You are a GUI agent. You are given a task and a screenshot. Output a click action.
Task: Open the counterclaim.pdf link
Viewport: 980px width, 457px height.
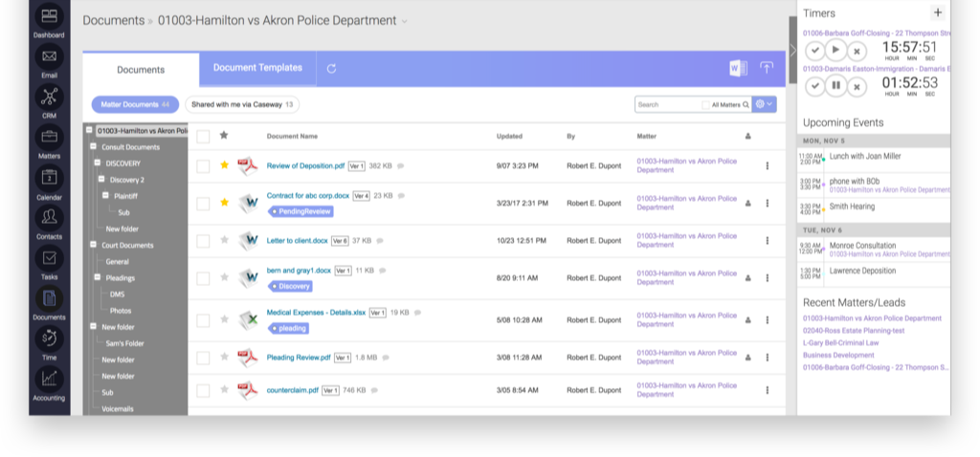pyautogui.click(x=293, y=390)
